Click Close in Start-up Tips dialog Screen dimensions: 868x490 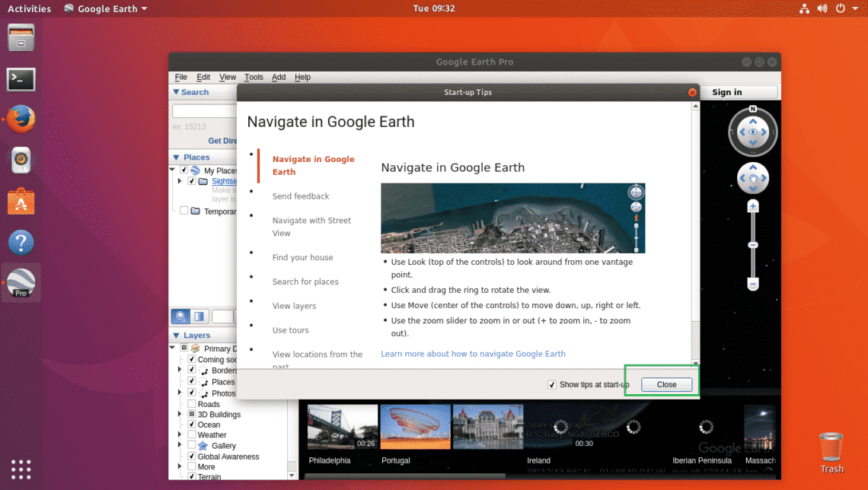pyautogui.click(x=666, y=384)
